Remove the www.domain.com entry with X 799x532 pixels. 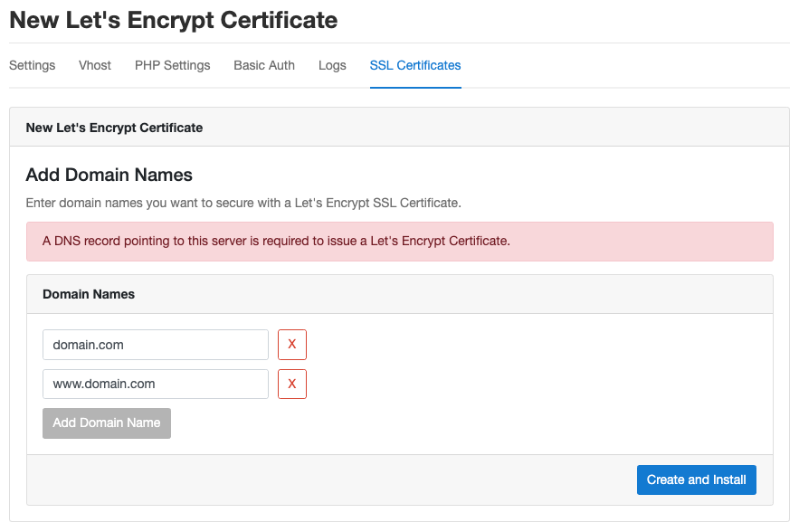292,384
